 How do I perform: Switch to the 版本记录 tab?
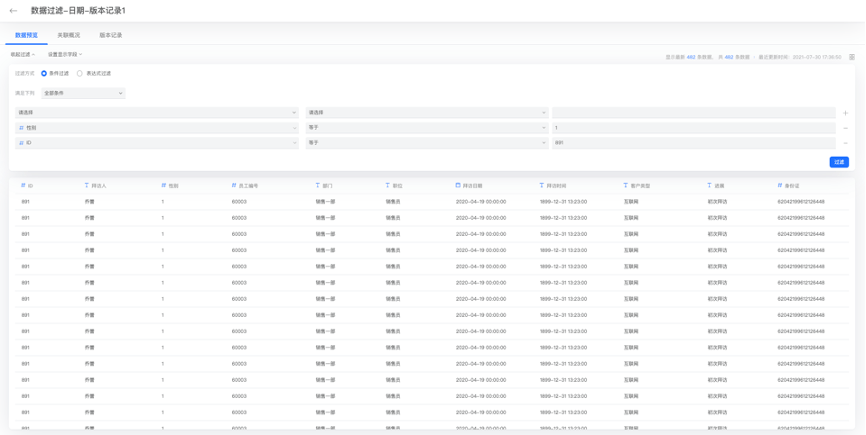pyautogui.click(x=110, y=35)
